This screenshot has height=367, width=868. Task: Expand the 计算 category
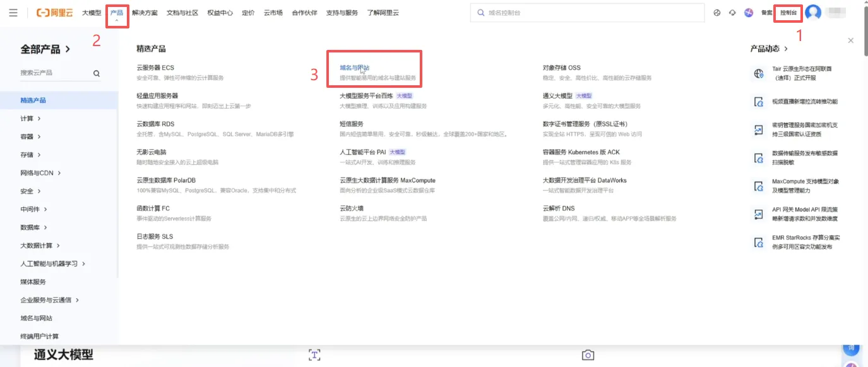30,119
